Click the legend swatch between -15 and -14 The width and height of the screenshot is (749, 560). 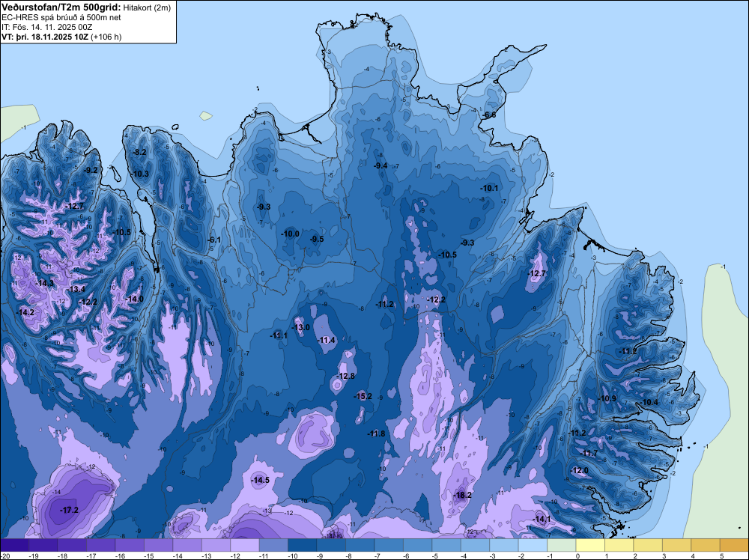(x=158, y=545)
